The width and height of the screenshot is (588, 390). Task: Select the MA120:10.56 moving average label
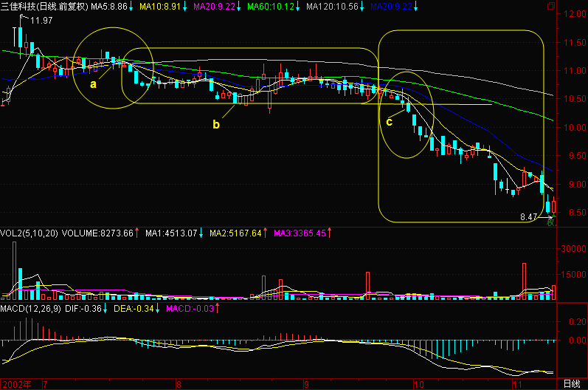[332, 7]
